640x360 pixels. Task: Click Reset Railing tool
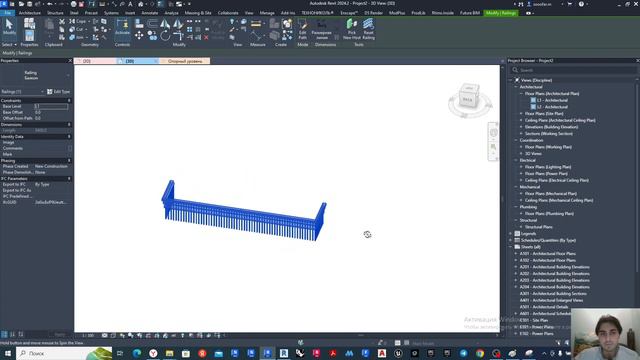[368, 29]
